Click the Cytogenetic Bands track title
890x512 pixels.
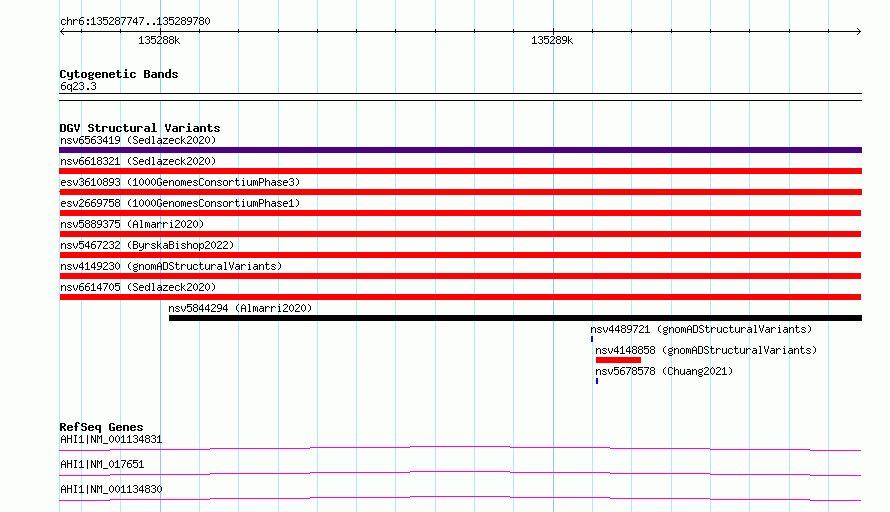pos(119,74)
